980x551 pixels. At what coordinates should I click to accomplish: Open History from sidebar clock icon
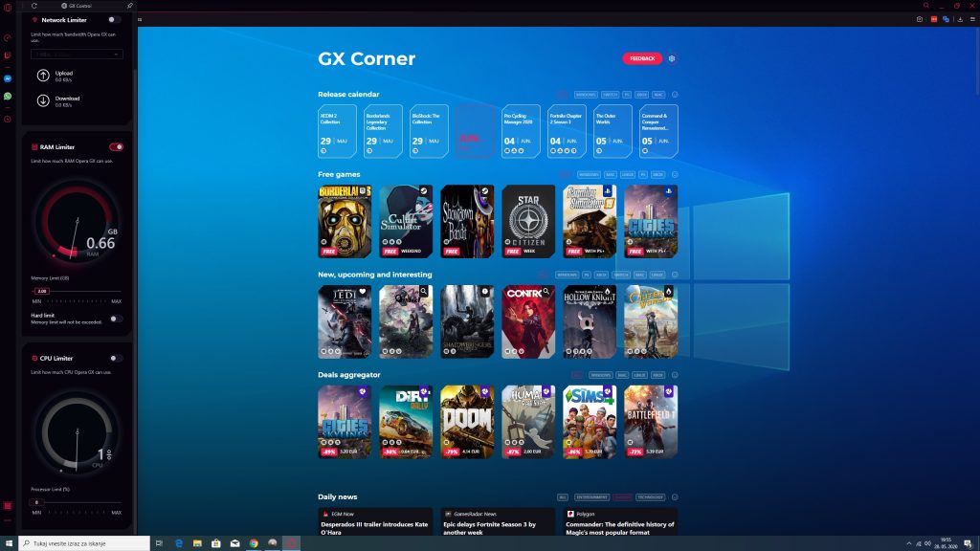point(8,119)
